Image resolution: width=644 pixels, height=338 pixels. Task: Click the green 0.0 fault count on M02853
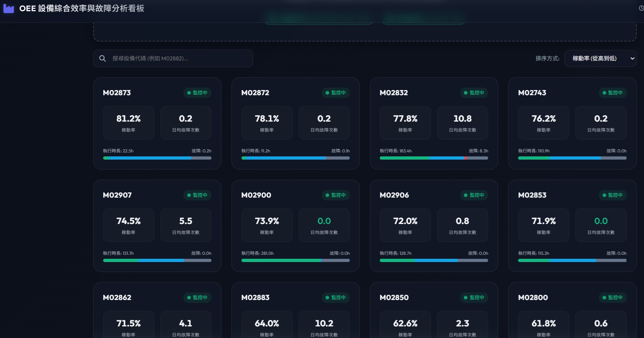tap(601, 221)
